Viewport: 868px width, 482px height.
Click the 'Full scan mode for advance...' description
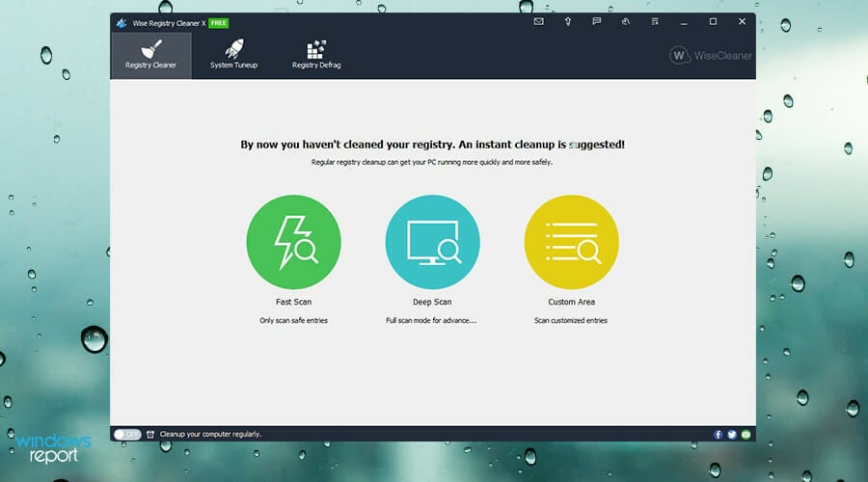click(x=431, y=320)
